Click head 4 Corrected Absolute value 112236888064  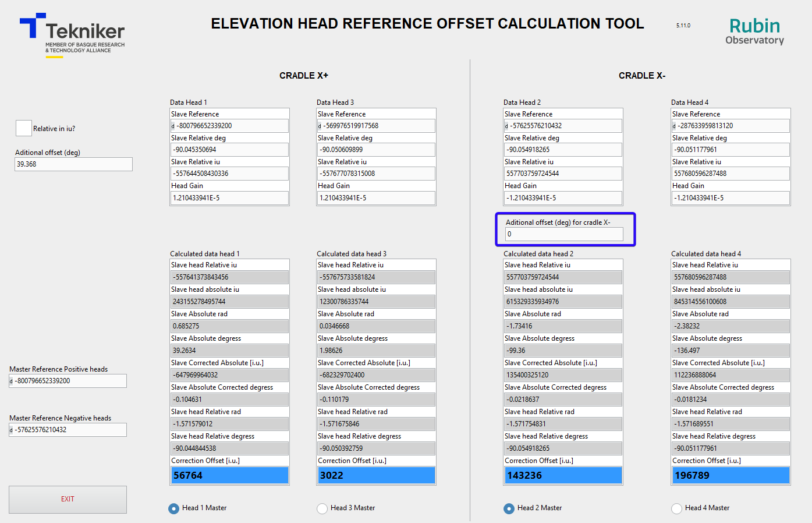[x=731, y=375]
